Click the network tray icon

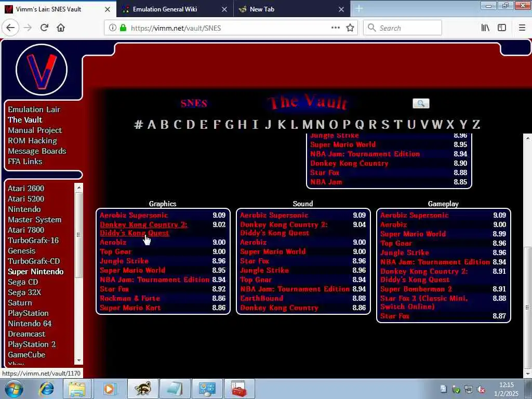(469, 389)
